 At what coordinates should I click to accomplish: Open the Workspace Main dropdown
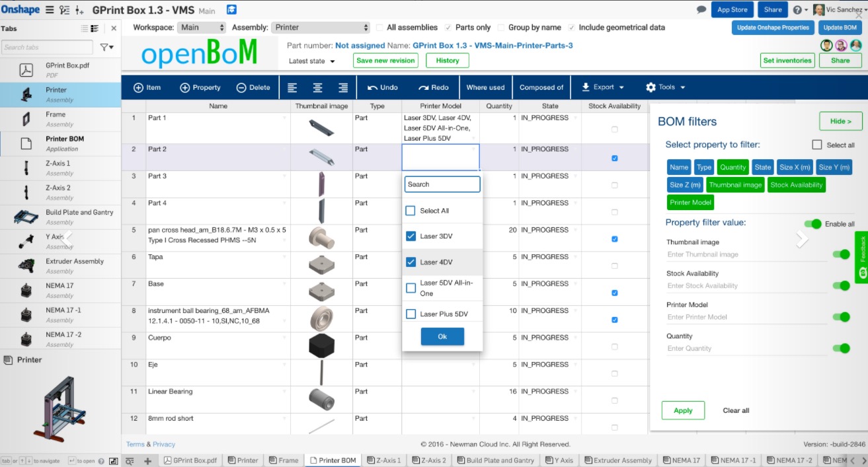(202, 28)
